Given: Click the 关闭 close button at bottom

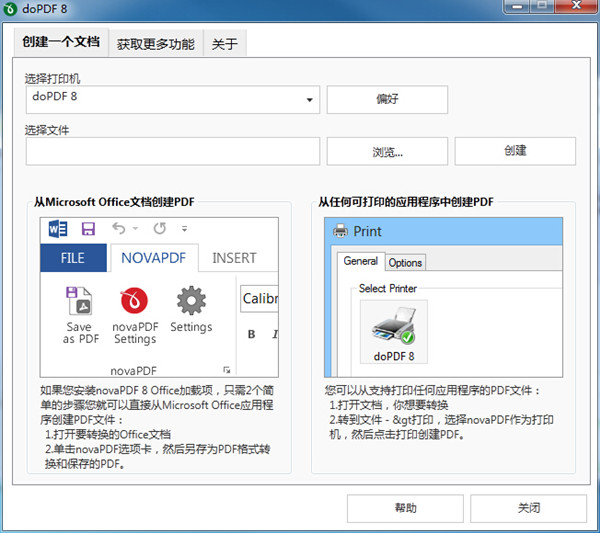Looking at the screenshot, I should coord(528,509).
